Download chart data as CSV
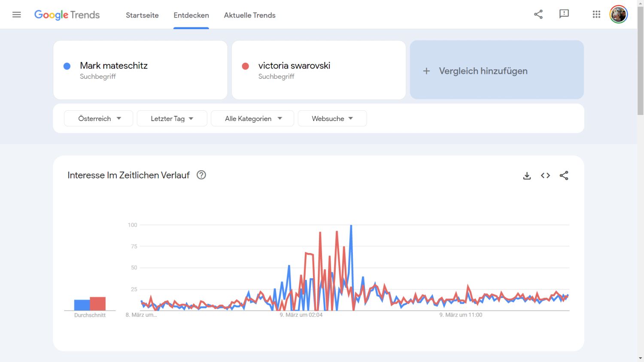Viewport: 644px width, 362px height. pyautogui.click(x=527, y=175)
